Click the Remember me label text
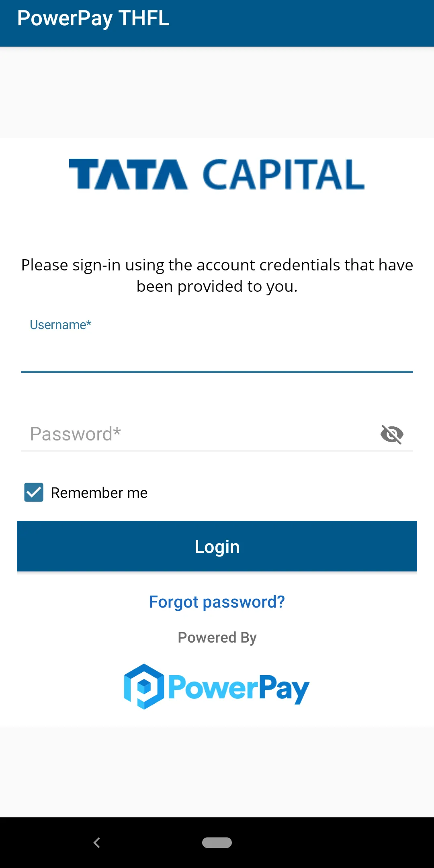 (x=99, y=493)
